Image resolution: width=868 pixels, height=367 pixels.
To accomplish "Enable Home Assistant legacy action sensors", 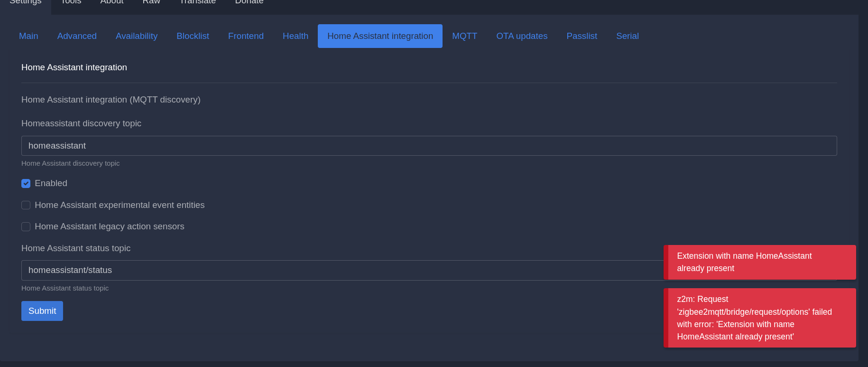I will click(26, 227).
